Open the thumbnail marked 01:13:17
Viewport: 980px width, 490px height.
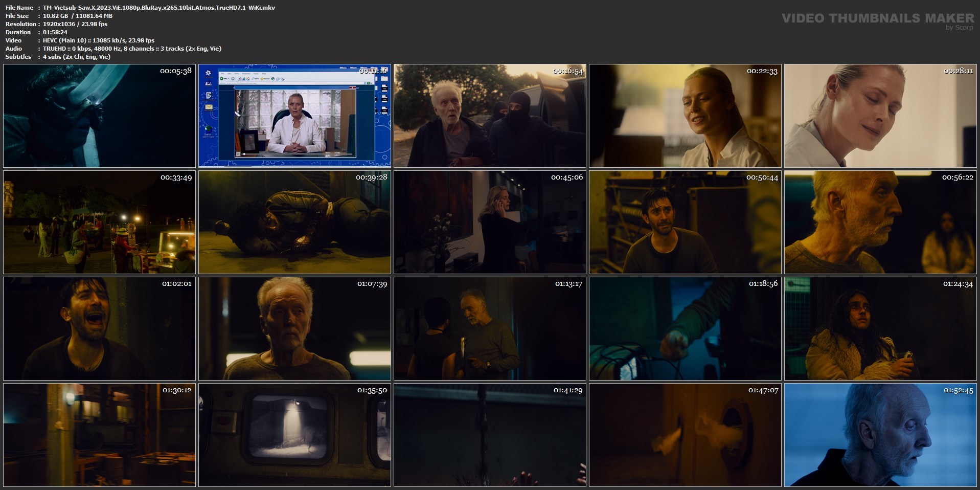(x=490, y=328)
